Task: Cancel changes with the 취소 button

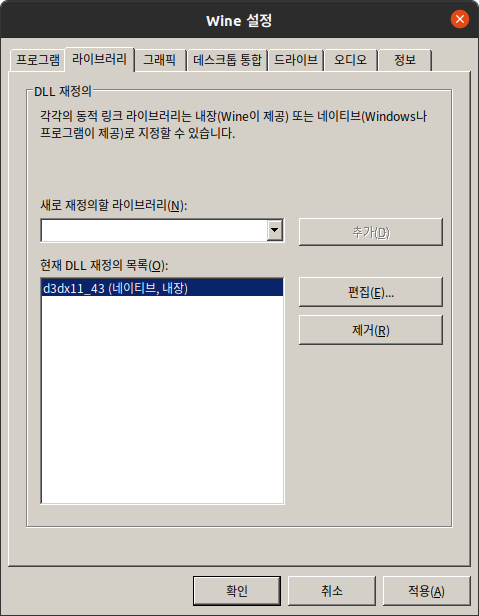Action: point(332,591)
